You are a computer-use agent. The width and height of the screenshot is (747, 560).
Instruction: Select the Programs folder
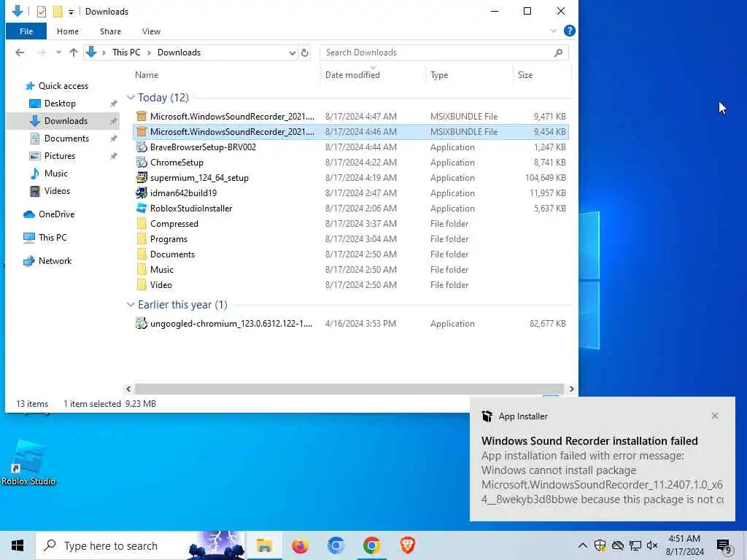(x=351, y=239)
